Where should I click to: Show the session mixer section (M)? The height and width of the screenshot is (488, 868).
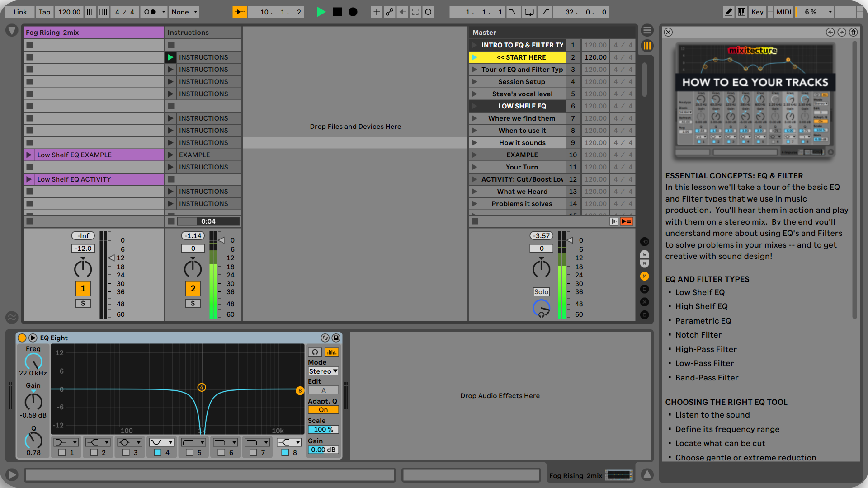click(x=645, y=276)
